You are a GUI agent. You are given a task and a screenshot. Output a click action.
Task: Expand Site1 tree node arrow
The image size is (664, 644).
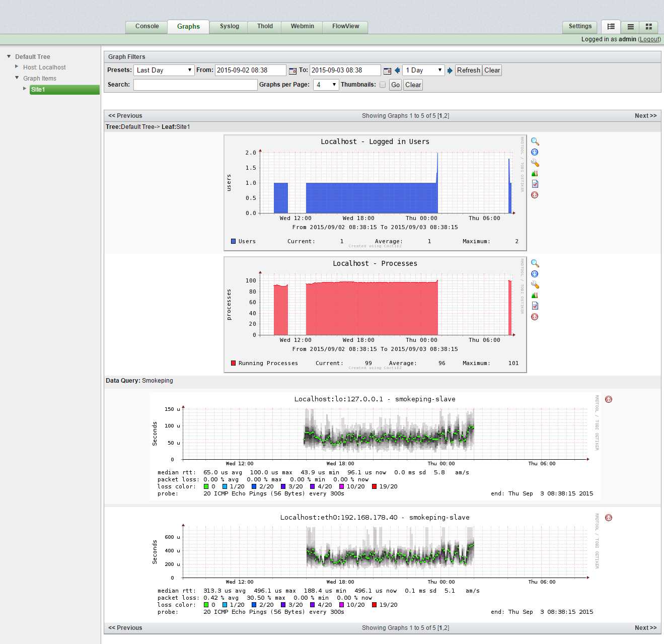pyautogui.click(x=25, y=89)
